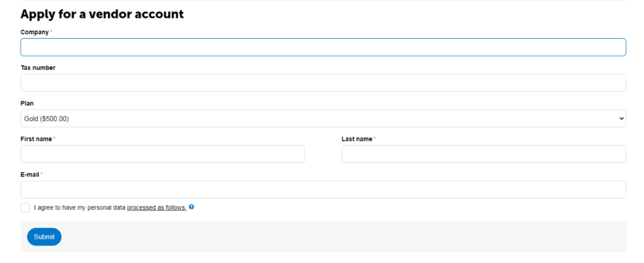The image size is (644, 263).
Task: Click the chevron arrow of Plan selector
Action: point(622,119)
